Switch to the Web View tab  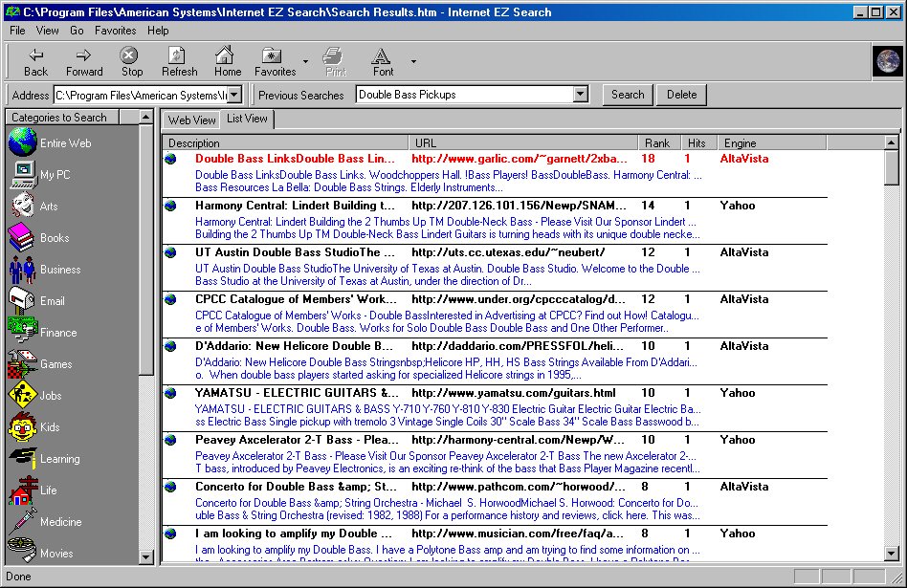(191, 120)
